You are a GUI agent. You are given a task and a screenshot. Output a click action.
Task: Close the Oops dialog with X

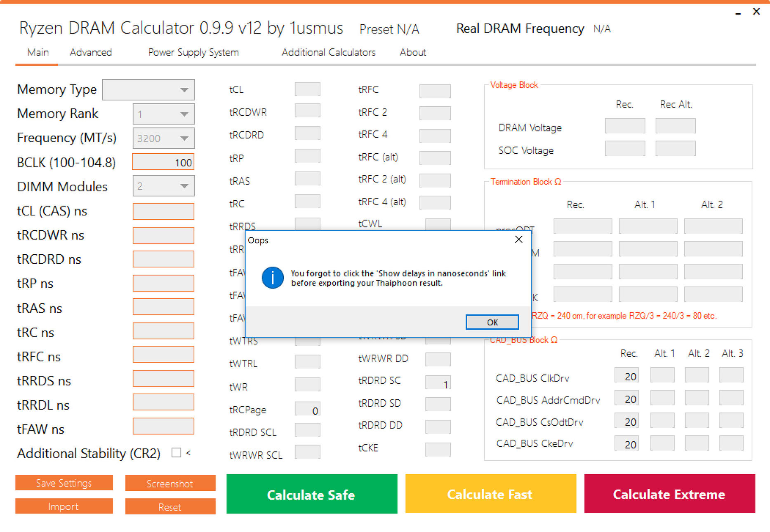(x=519, y=239)
